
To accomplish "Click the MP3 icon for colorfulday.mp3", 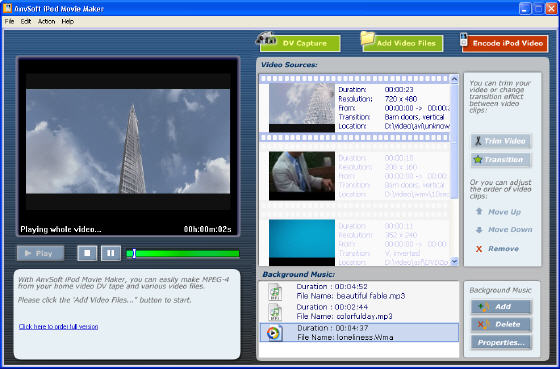I will pos(275,312).
